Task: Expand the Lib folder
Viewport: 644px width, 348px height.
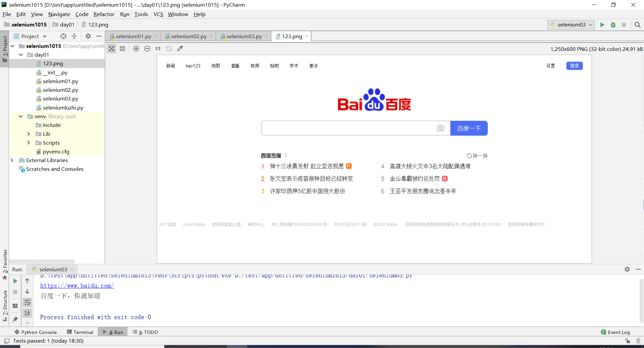Action: click(x=29, y=134)
